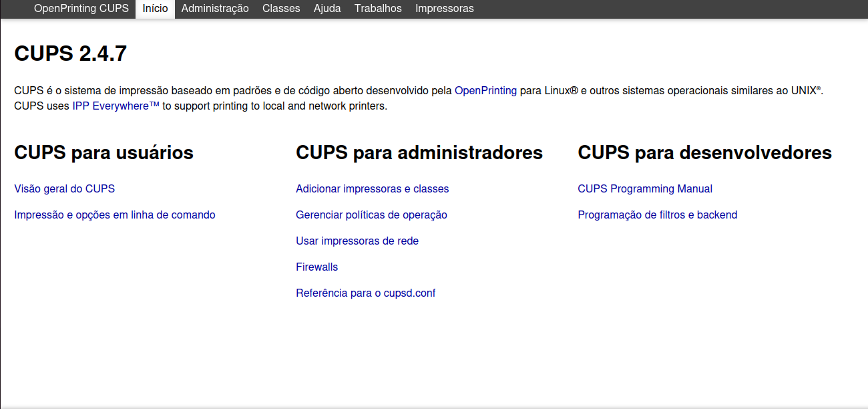868x409 pixels.
Task: Open Referência para o cupsd.conf
Action: pos(366,293)
